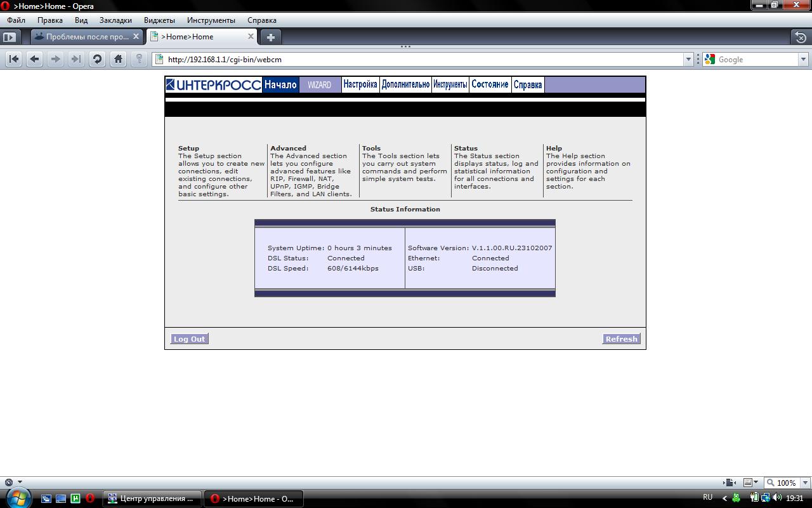
Task: Open a new tab with the plus button
Action: (270, 37)
